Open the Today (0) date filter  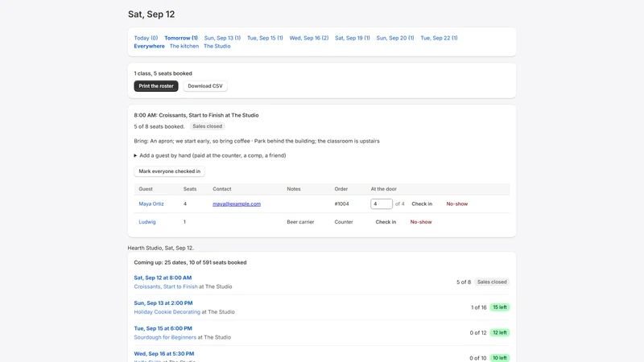[x=146, y=38]
